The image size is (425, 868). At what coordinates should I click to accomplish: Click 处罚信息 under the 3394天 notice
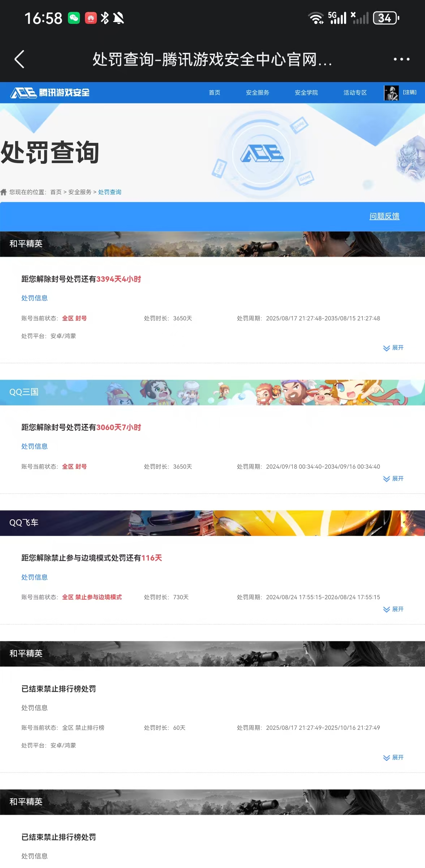coord(35,298)
